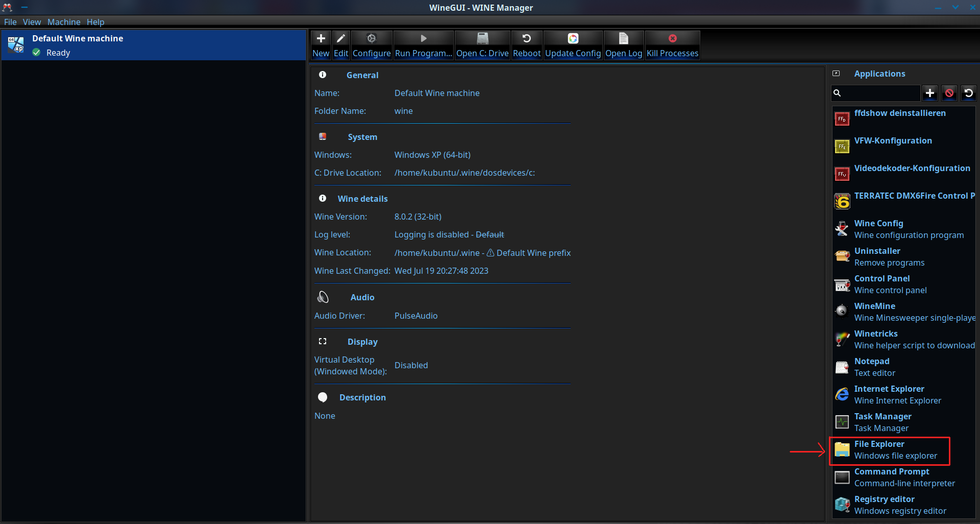Click 'Text editor' subtitle
Screen dimensions: 980x524
point(875,373)
